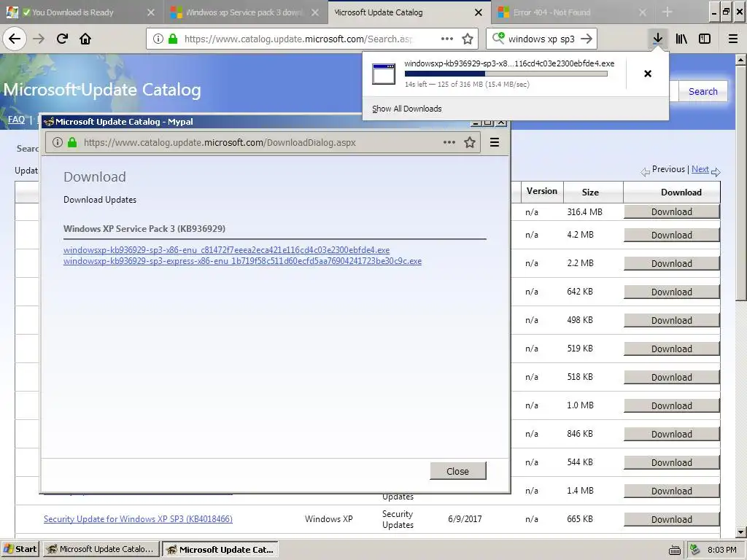Click the download progress bar
747x560 pixels.
point(506,74)
